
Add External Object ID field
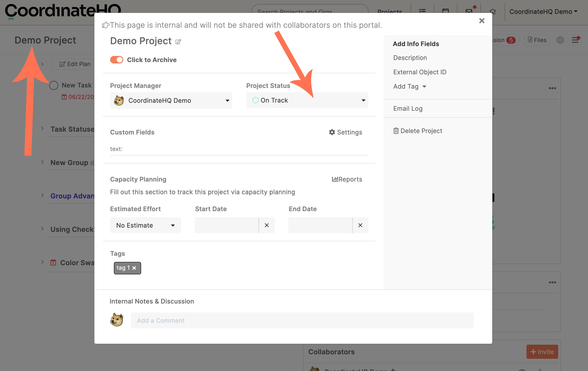point(420,72)
